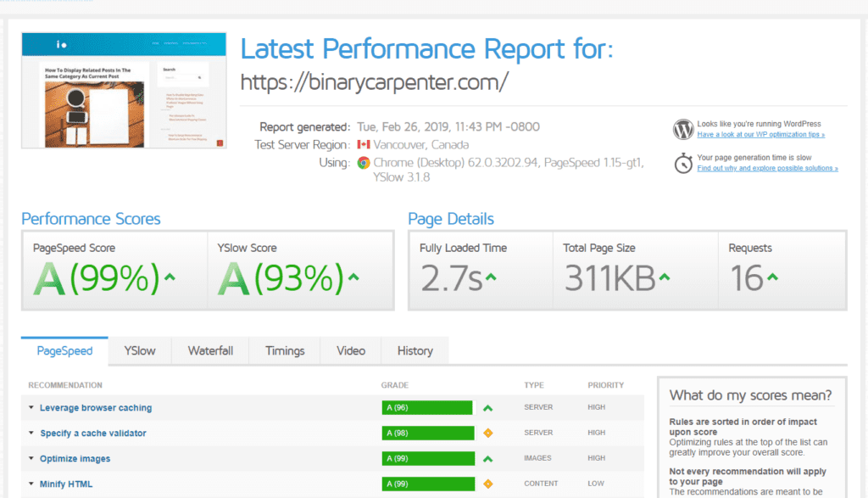Click the Requests count up arrow
868x498 pixels.
point(772,277)
